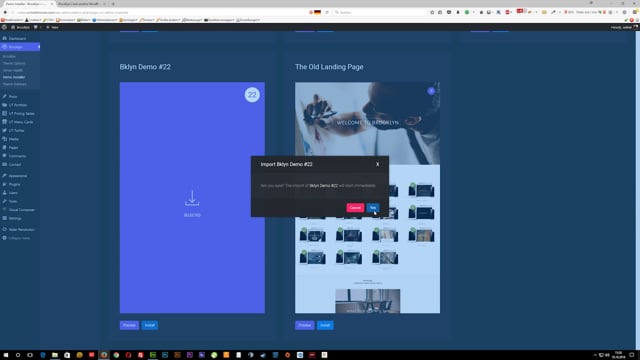Close the import dialog with the X
The image size is (640, 360).
[378, 164]
